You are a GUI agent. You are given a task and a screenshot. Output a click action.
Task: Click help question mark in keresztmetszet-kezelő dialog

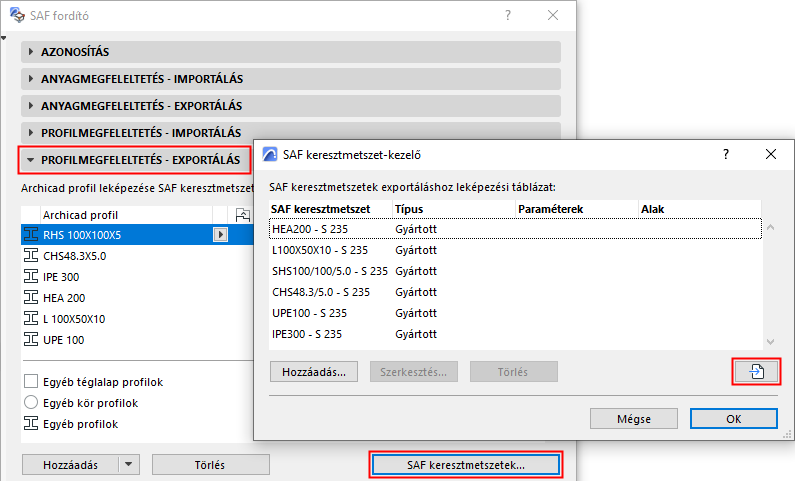point(726,154)
